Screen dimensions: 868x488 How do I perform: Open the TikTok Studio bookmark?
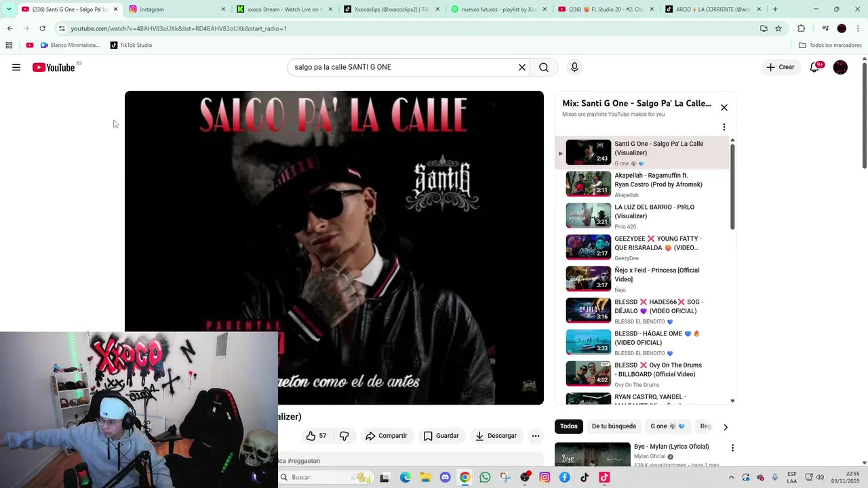pos(131,45)
